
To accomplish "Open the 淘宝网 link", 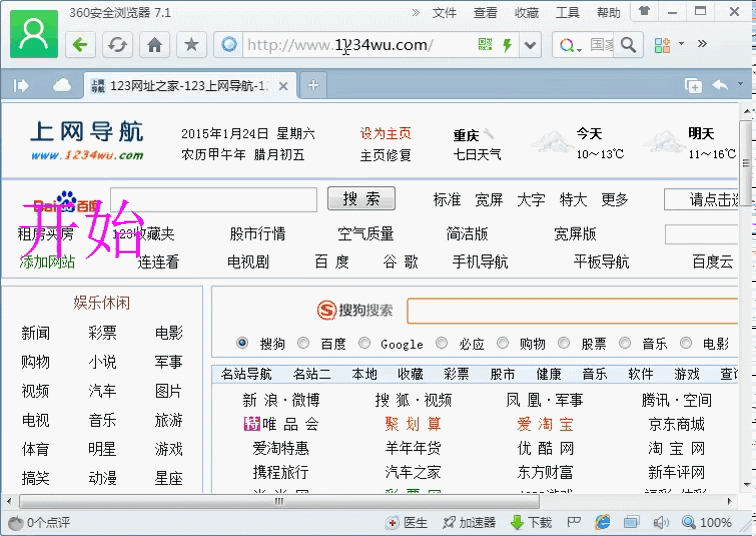I will coord(676,448).
